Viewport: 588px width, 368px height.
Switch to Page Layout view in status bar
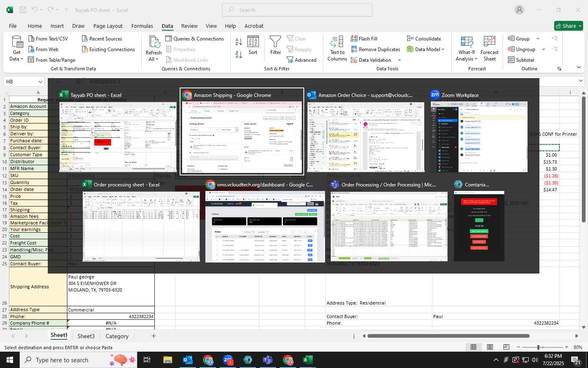click(490, 347)
